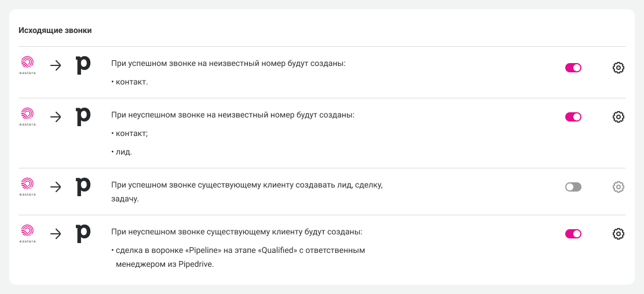The width and height of the screenshot is (644, 294).
Task: Click the arrow icon in the first row
Action: tap(56, 65)
